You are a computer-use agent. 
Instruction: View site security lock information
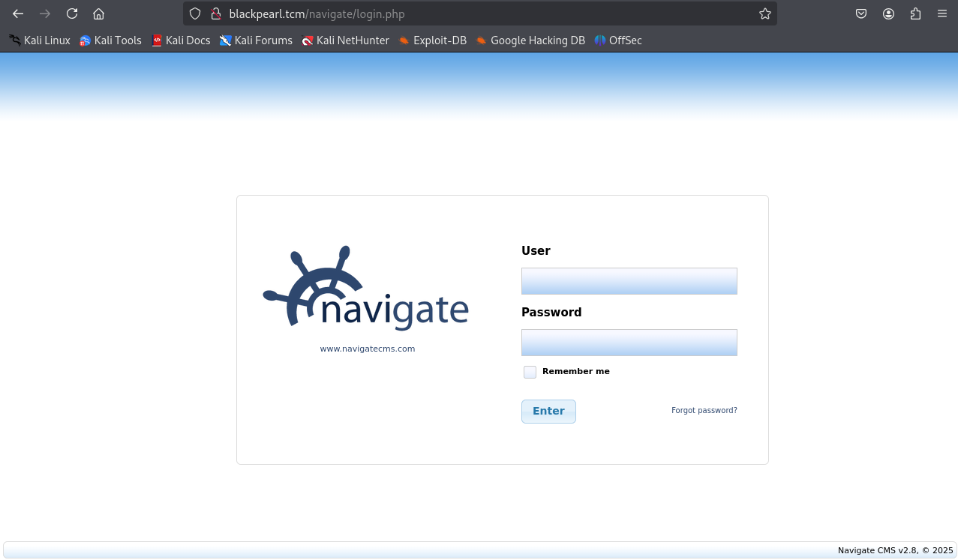[216, 13]
